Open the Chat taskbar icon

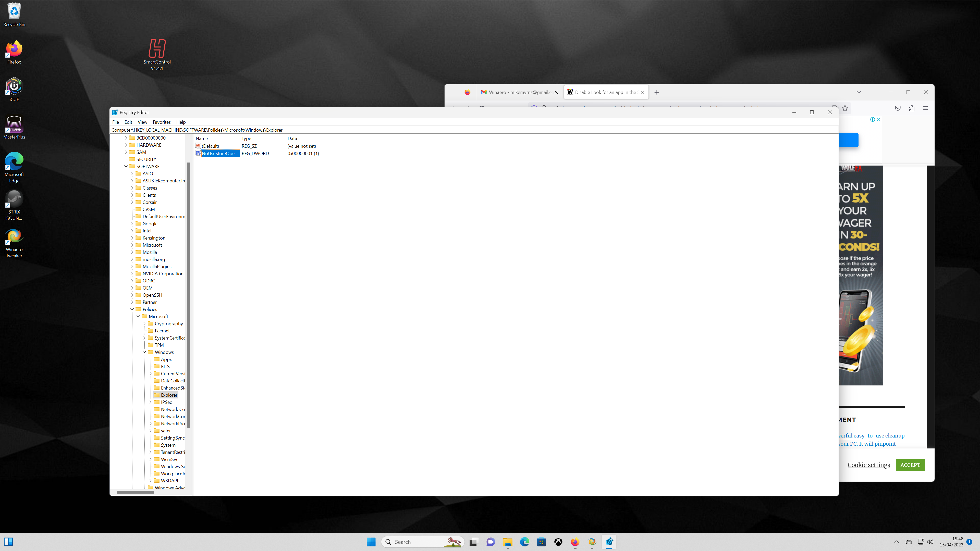pyautogui.click(x=490, y=542)
